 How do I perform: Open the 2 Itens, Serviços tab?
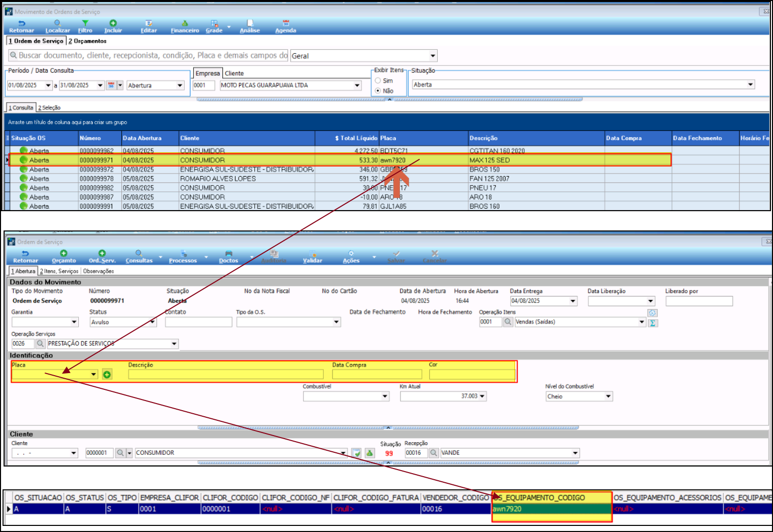pyautogui.click(x=59, y=271)
